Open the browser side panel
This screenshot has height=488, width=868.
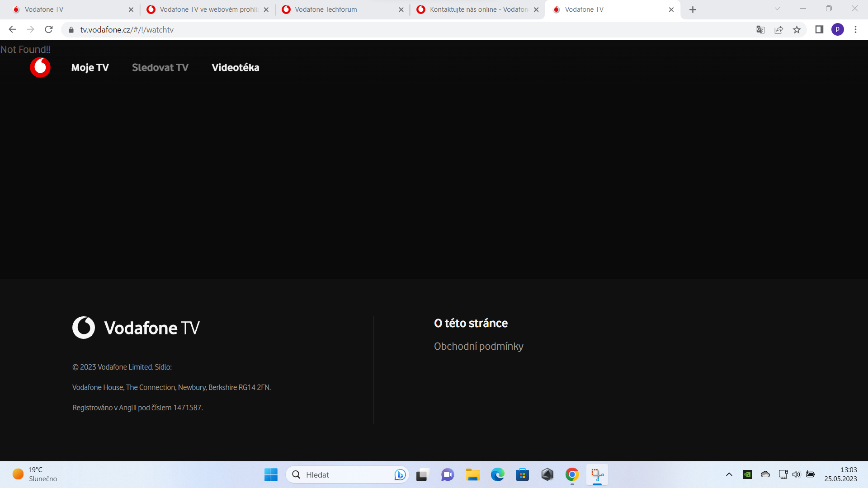click(819, 29)
